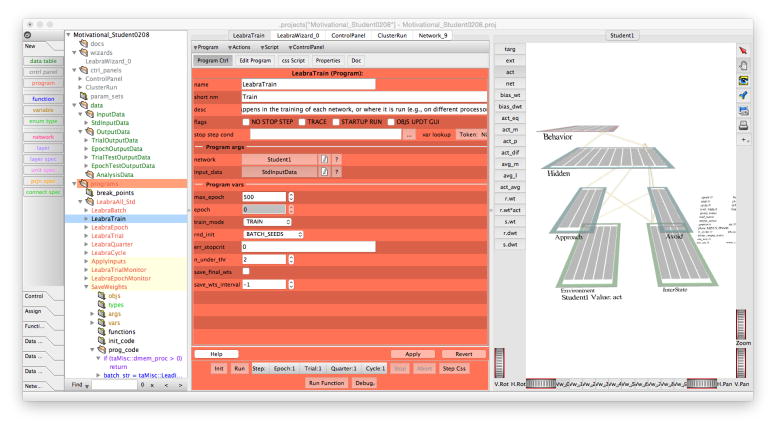Click the Apply button
The height and width of the screenshot is (428, 776).
tap(412, 354)
